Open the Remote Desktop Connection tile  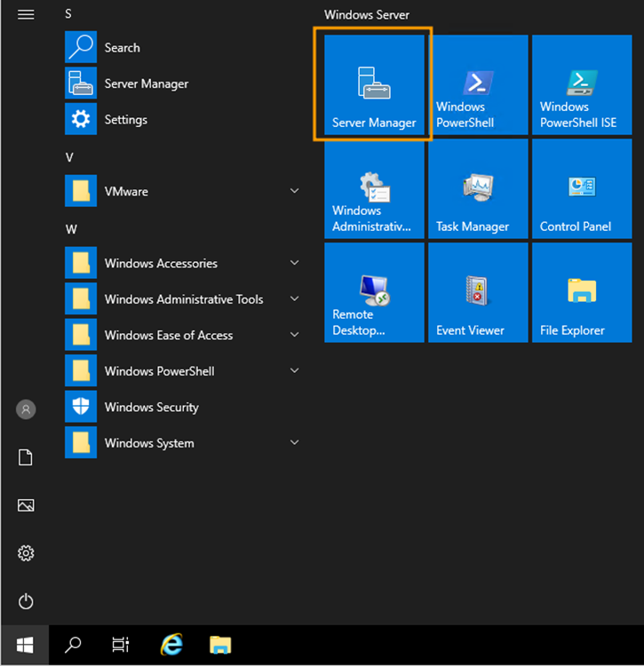pos(374,293)
